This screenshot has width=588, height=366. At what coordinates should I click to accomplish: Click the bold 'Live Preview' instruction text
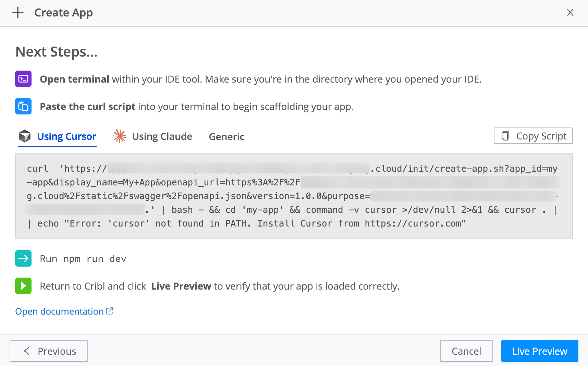click(x=181, y=286)
